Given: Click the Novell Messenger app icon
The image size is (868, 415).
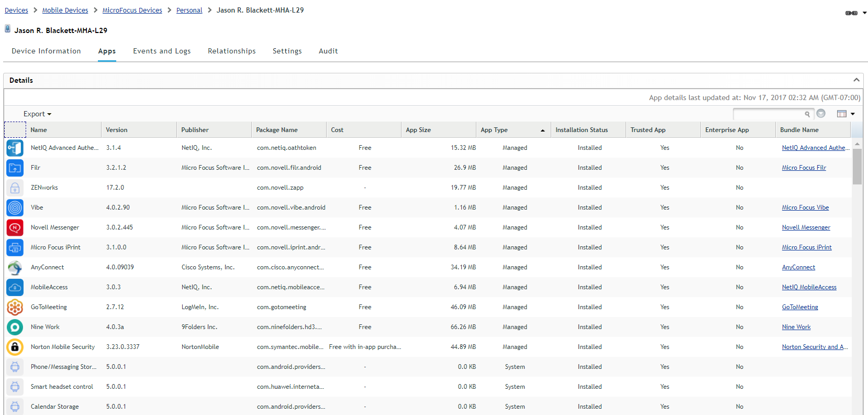Looking at the screenshot, I should click(15, 227).
